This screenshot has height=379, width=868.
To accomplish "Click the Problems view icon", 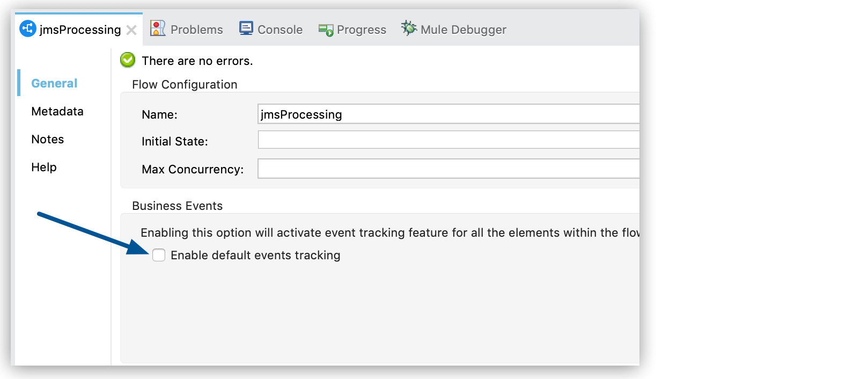I will 157,28.
